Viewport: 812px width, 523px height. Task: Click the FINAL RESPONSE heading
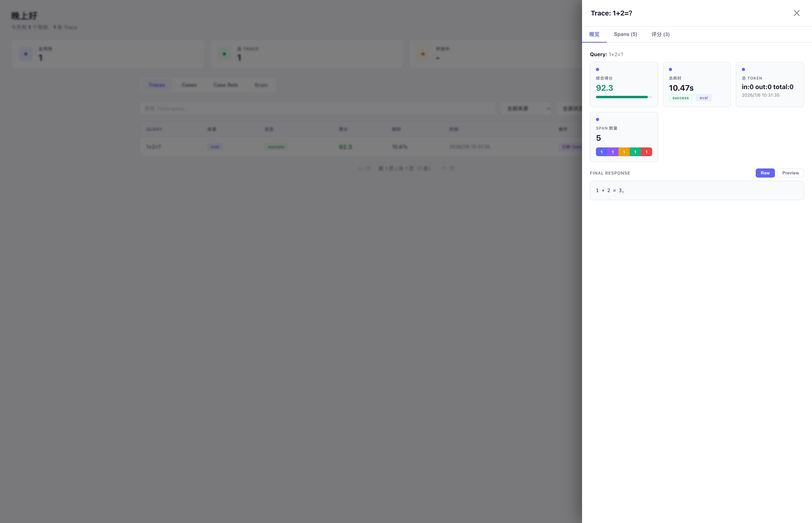click(x=610, y=173)
